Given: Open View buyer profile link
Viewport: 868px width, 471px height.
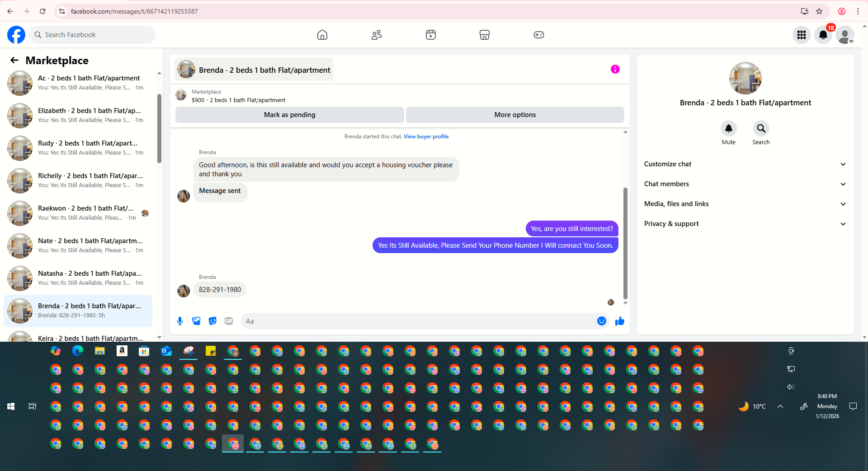Looking at the screenshot, I should 426,137.
